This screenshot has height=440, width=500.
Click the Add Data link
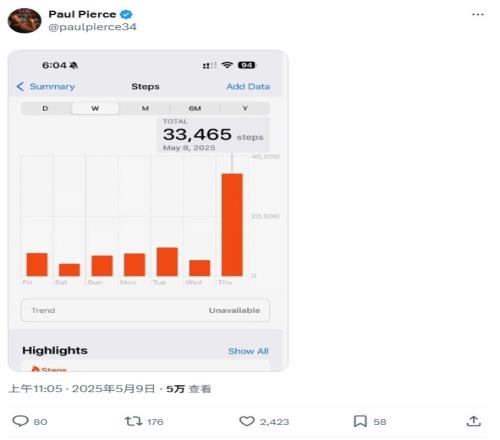click(248, 87)
